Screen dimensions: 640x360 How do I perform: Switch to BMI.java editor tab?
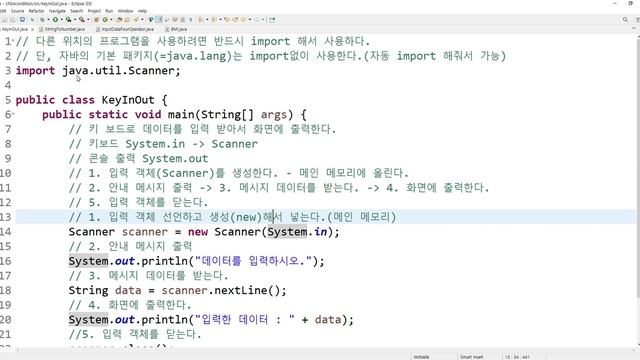(x=176, y=29)
